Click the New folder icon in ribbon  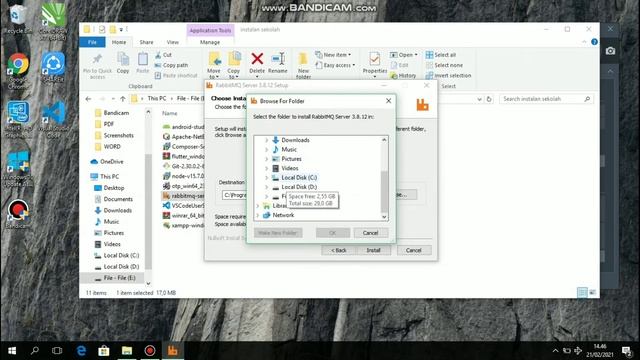[x=303, y=59]
